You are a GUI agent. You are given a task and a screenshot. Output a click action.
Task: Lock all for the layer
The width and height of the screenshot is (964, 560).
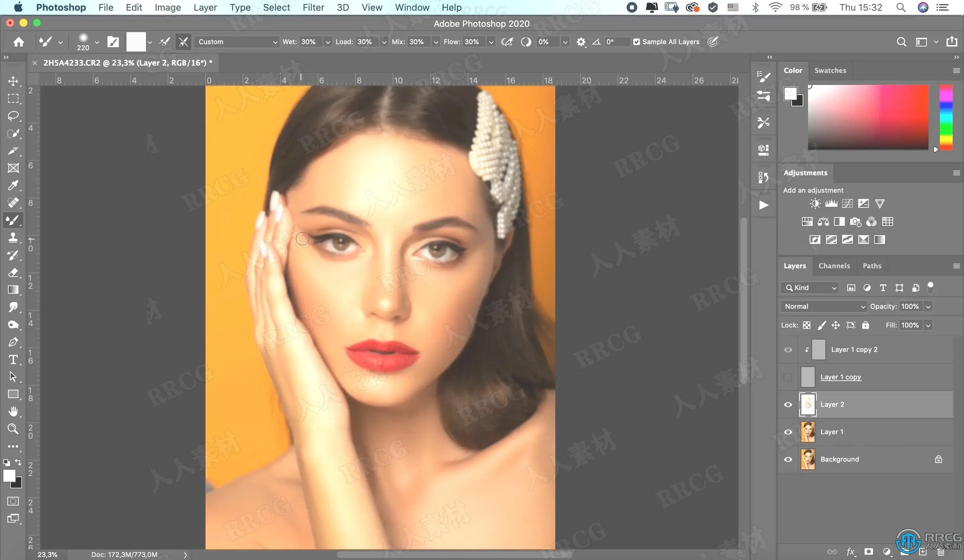coord(865,325)
